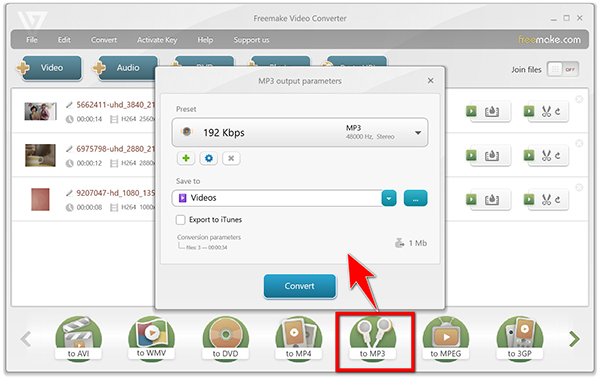Browse for an output folder with the ellipsis button

[x=416, y=198]
